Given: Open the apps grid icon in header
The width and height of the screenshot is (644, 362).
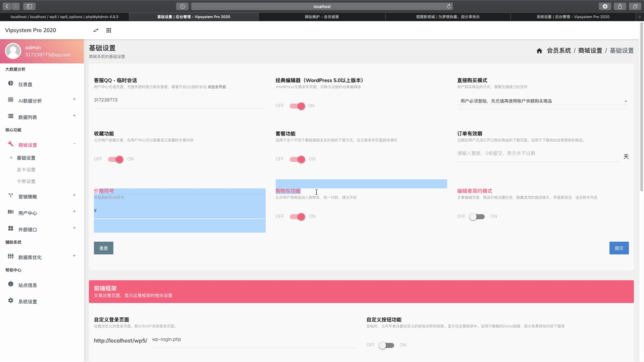Looking at the screenshot, I should 109,31.
